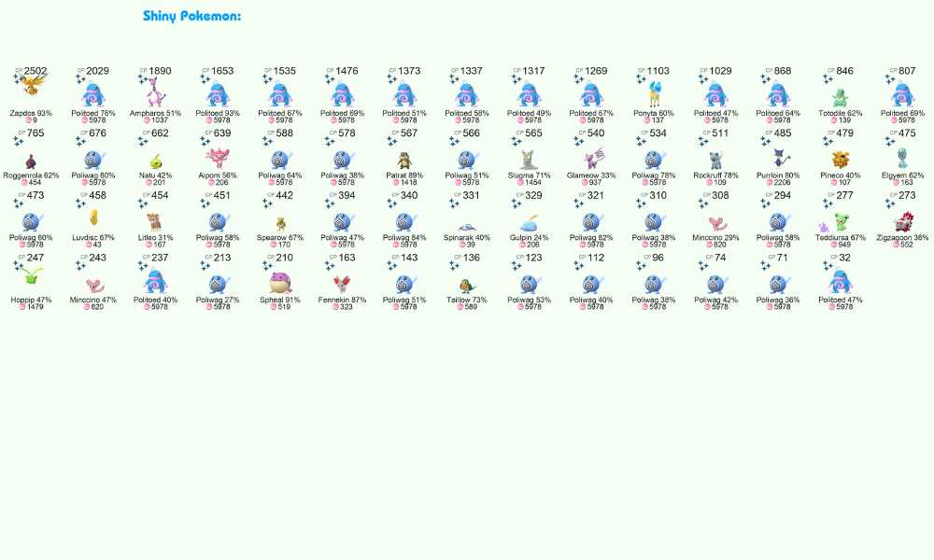Choose the Purrloin sprite

(780, 159)
